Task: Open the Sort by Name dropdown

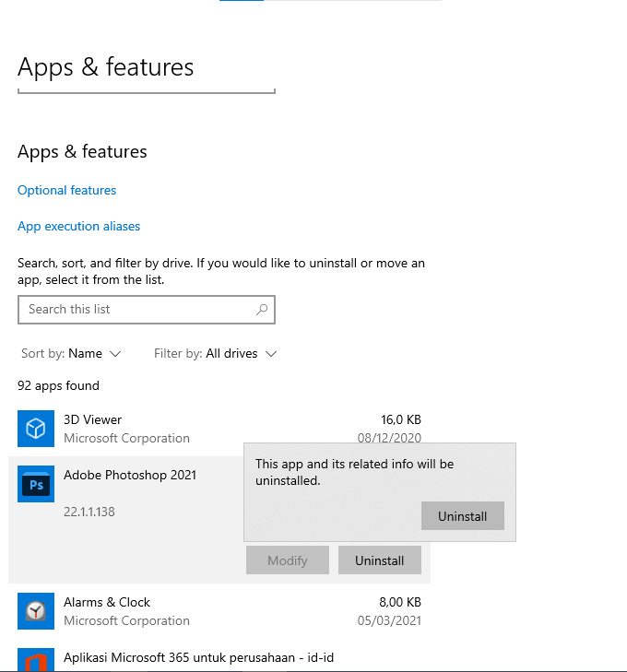Action: coord(71,354)
